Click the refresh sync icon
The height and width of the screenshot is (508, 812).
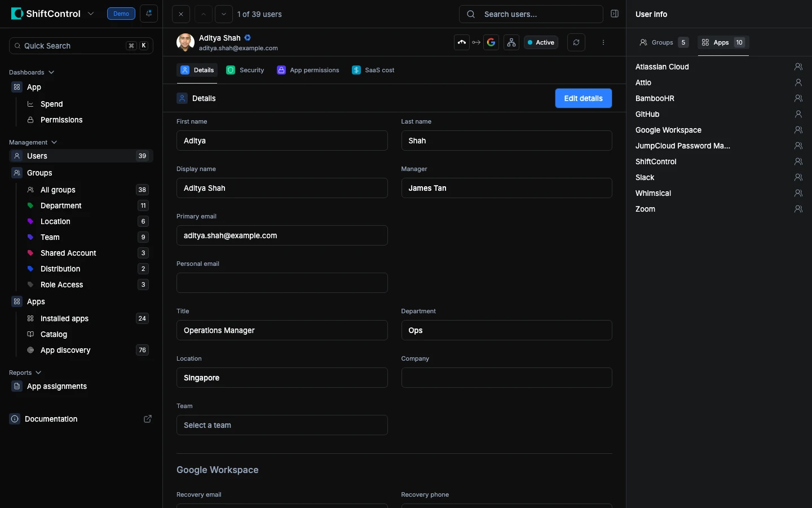[x=576, y=42]
